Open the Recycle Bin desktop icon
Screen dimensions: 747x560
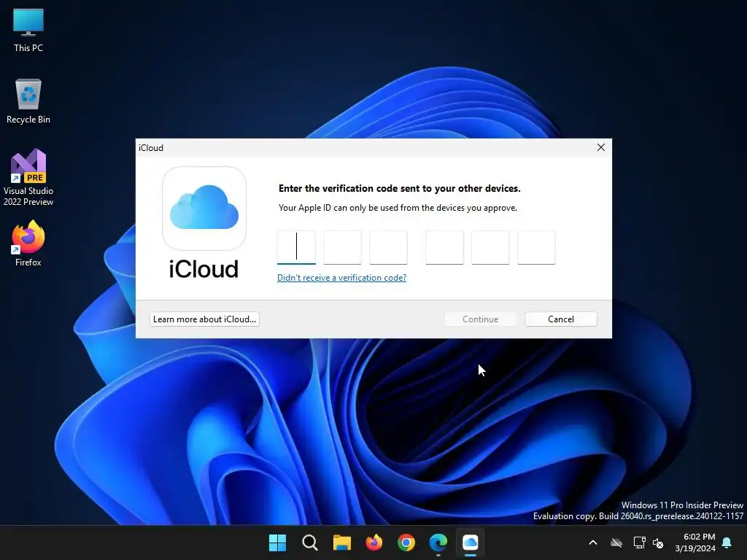pyautogui.click(x=28, y=101)
